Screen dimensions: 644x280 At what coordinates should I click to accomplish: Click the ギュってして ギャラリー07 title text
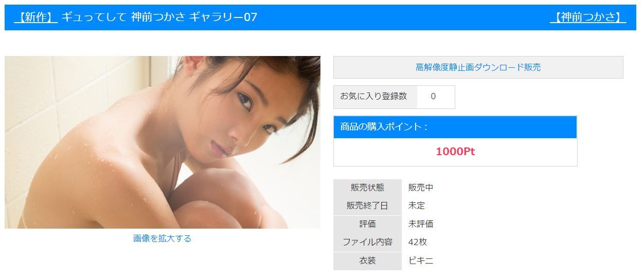point(159,17)
